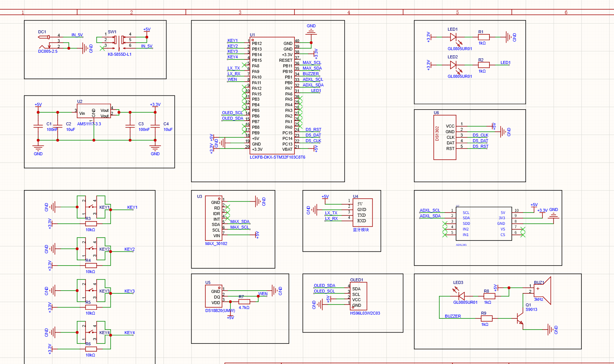Click the R1 1kΩ resistor
The image size is (614, 364).
click(x=484, y=37)
